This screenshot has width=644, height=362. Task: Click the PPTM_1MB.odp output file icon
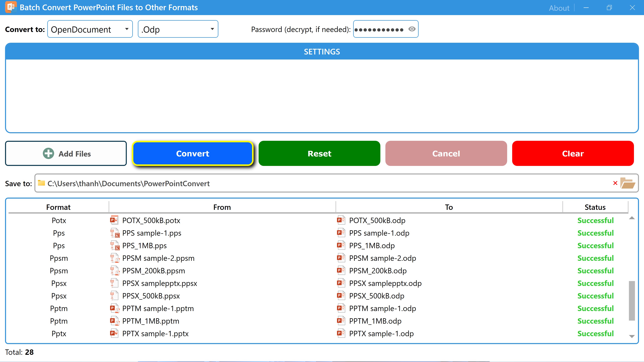(341, 321)
